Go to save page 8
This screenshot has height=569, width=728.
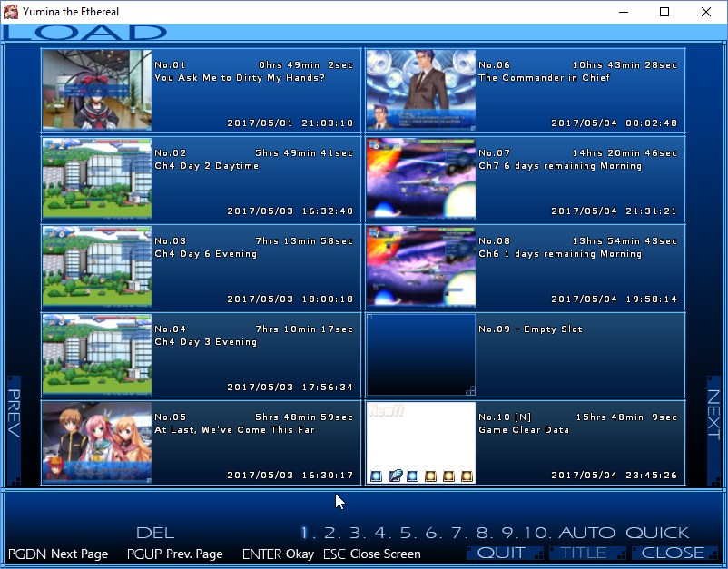[x=483, y=533]
